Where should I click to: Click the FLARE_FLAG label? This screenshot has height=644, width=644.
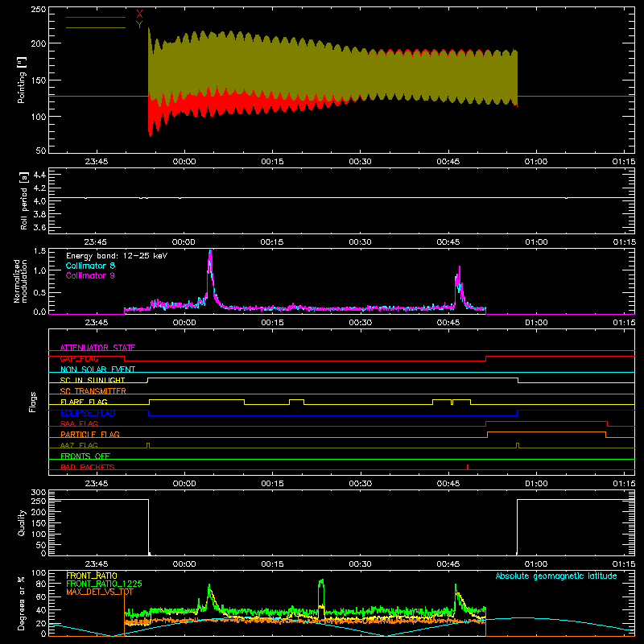pyautogui.click(x=84, y=402)
